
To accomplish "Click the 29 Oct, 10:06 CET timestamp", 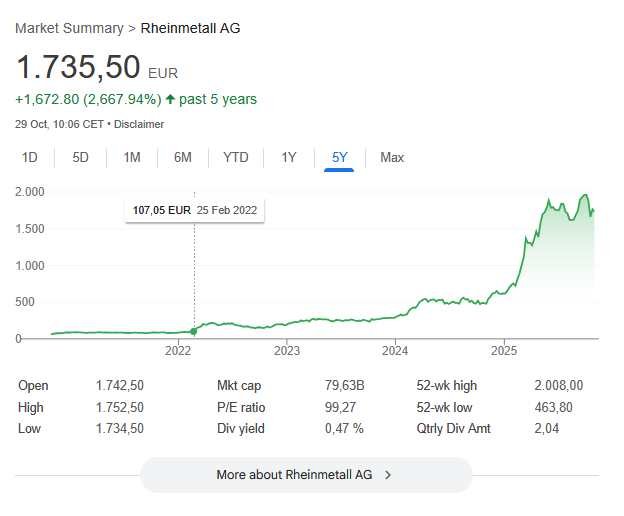I will click(x=59, y=124).
